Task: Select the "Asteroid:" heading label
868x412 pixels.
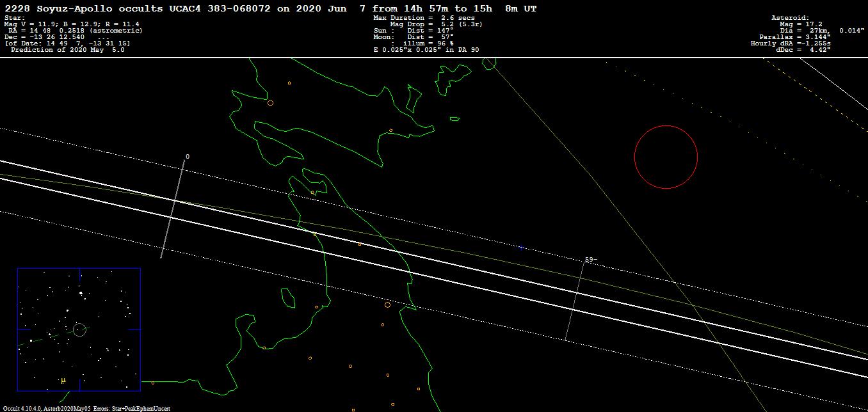Action: [790, 18]
